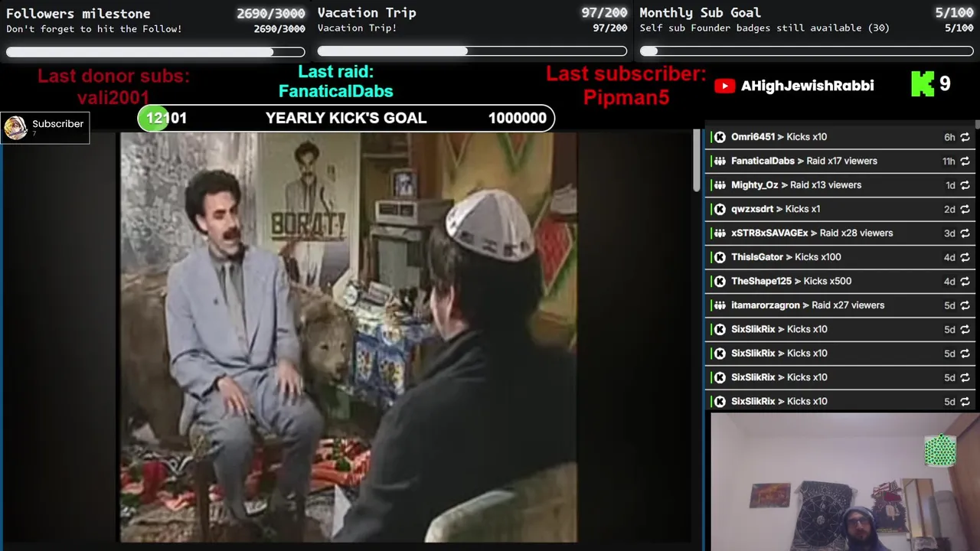The image size is (980, 551).
Task: Click the Kick icon on ThisIsGator row
Action: 720,257
